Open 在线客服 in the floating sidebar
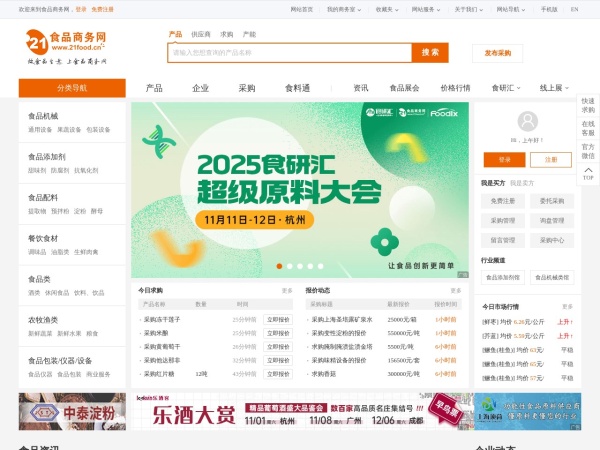The image size is (600, 450). click(588, 128)
